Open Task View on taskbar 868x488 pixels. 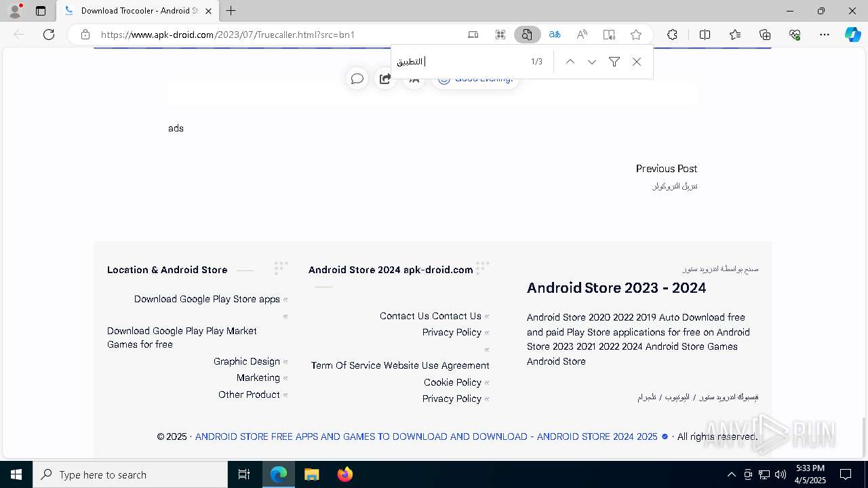click(x=244, y=474)
